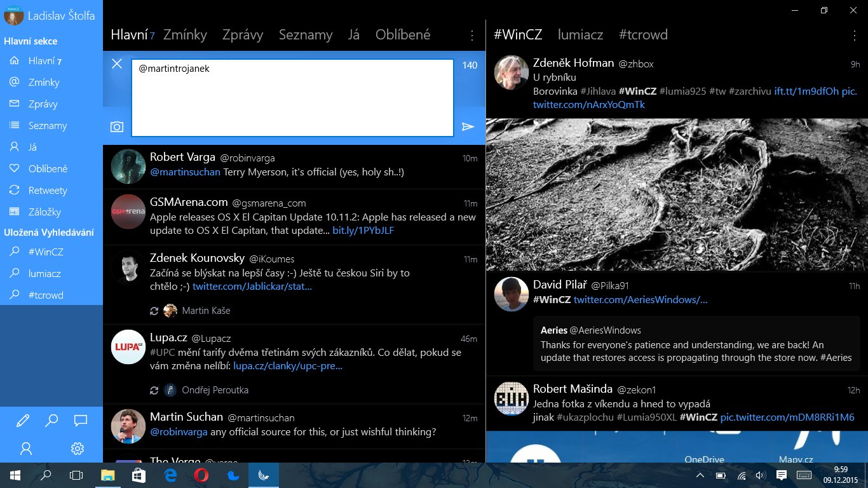Image resolution: width=868 pixels, height=488 pixels.
Task: Select Zprávy in the sidebar
Action: click(51, 104)
